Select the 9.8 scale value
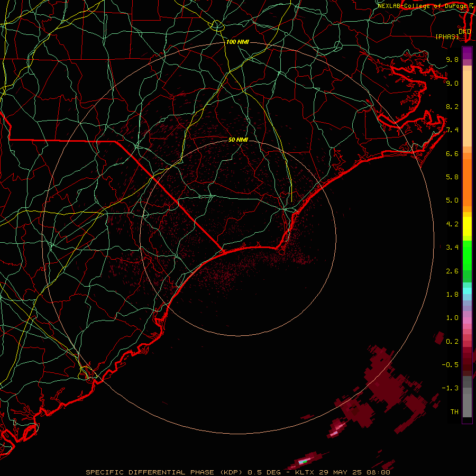 pyautogui.click(x=452, y=59)
